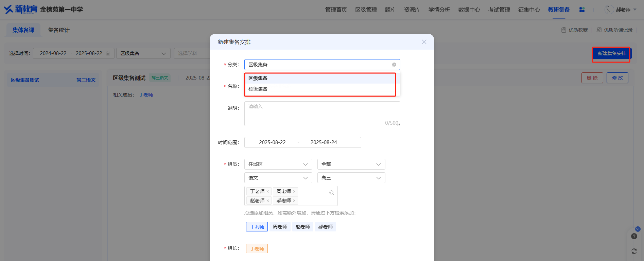This screenshot has height=261, width=644.
Task: Click 丁老师 link under 相关成员
Action: (x=146, y=95)
